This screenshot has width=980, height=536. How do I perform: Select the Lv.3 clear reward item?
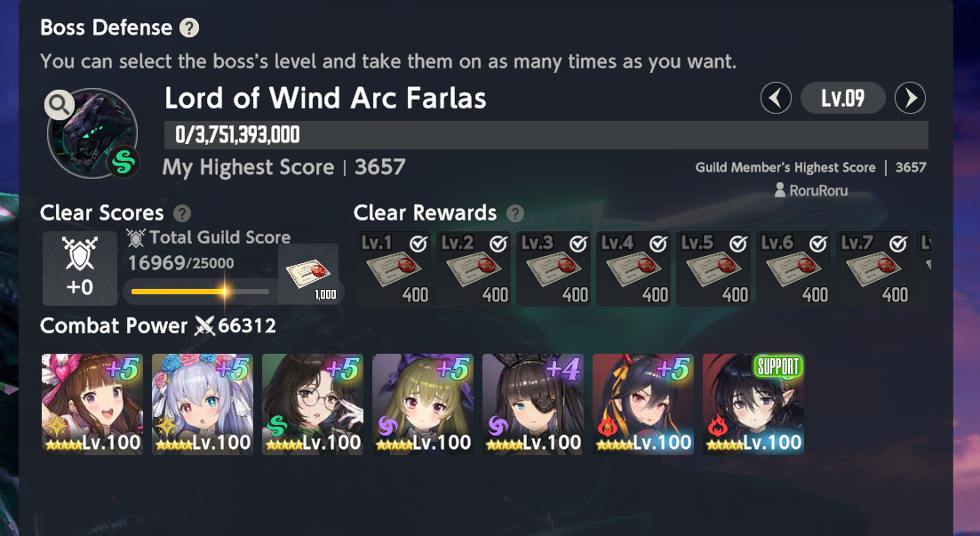coord(553,269)
